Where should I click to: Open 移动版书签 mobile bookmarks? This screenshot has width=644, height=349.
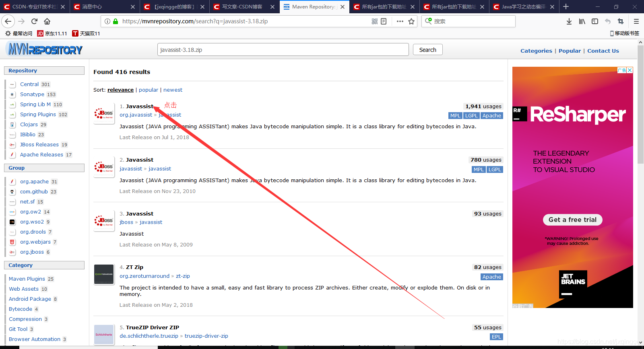click(625, 33)
